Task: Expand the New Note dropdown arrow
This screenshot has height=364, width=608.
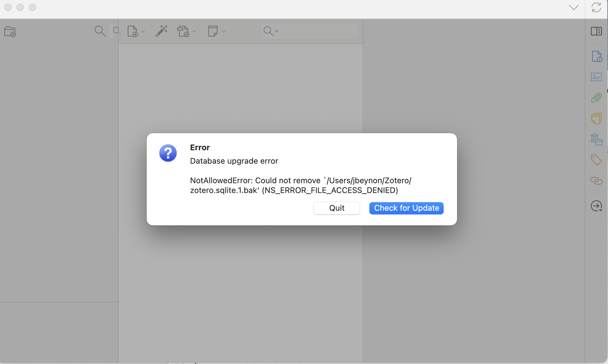Action: (224, 31)
